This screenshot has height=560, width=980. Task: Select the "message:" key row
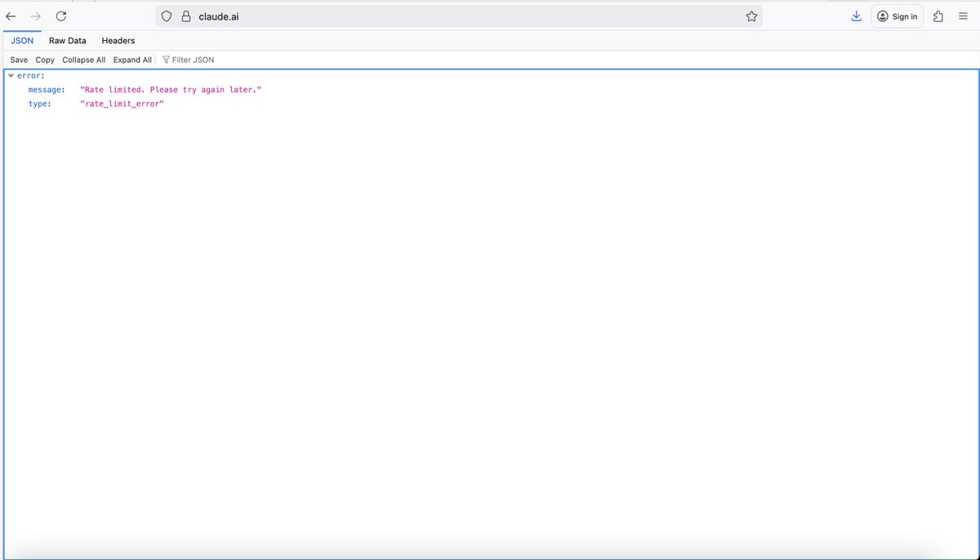tap(47, 90)
